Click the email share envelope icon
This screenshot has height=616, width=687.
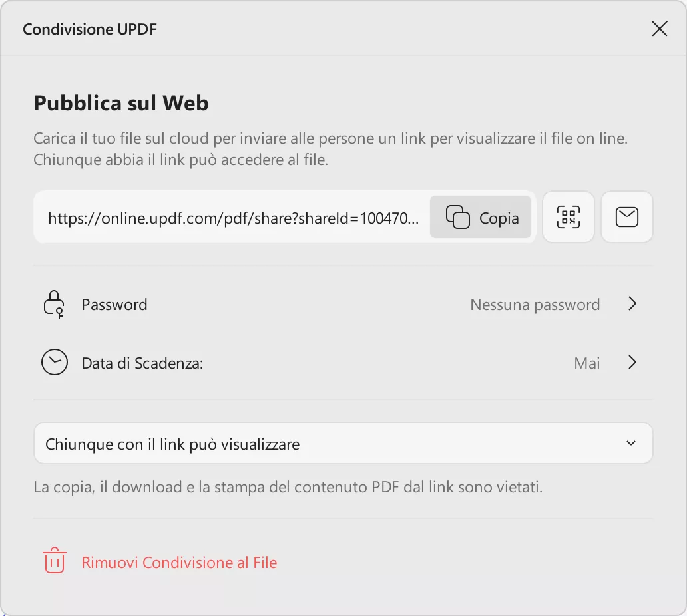pyautogui.click(x=627, y=217)
